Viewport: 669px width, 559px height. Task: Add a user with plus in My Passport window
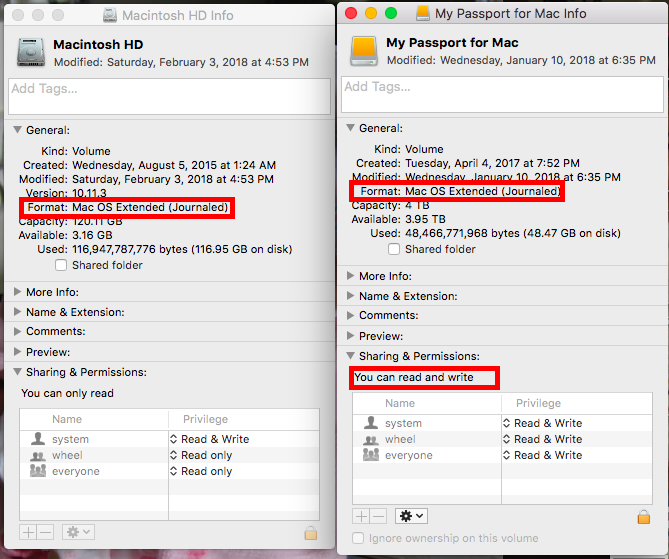coord(361,516)
